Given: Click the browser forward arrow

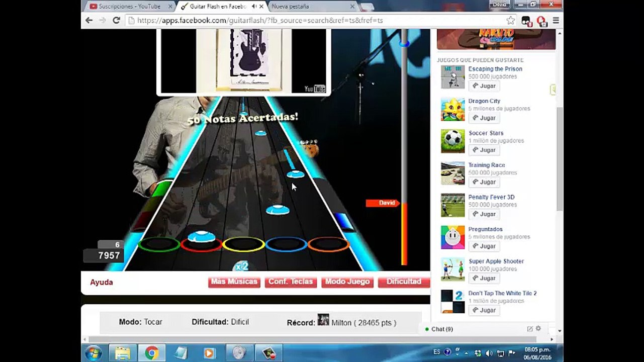Looking at the screenshot, I should click(x=103, y=21).
